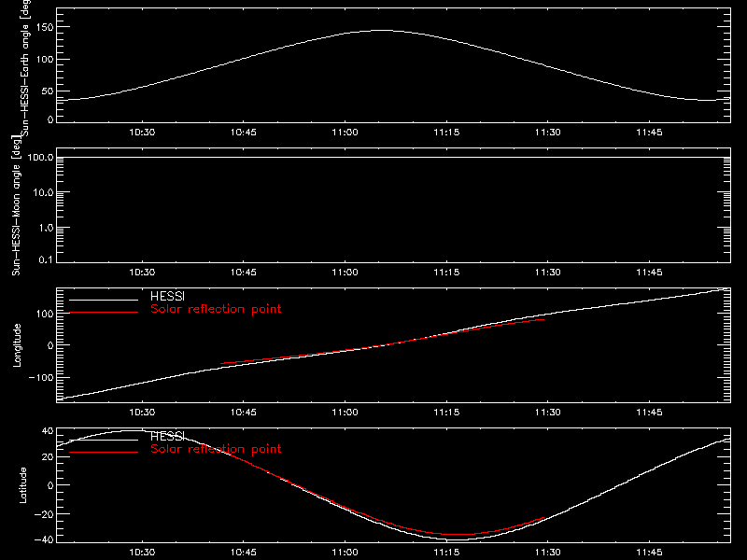747x560 pixels.
Task: Click 11:00 time label under Latitude plot
Action: click(x=345, y=552)
